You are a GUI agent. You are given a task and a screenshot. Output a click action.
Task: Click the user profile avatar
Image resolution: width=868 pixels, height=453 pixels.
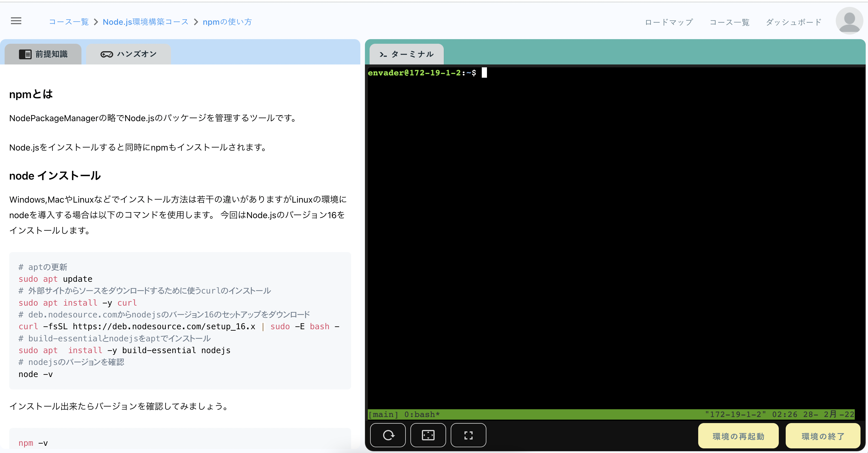(x=849, y=21)
